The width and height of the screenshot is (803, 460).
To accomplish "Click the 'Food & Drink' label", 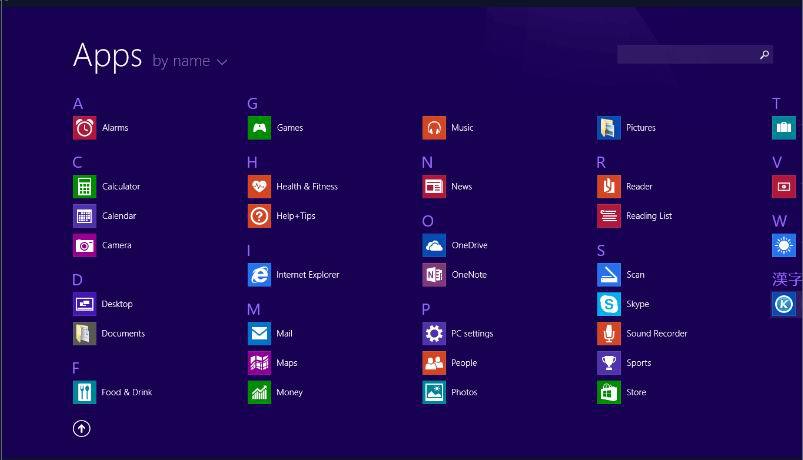I will point(127,392).
